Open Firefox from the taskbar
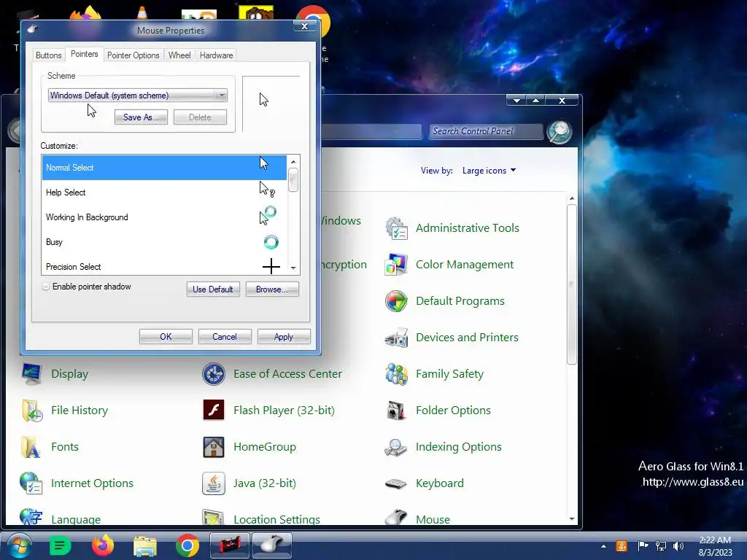Viewport: 747px width, 560px height. pos(103,545)
